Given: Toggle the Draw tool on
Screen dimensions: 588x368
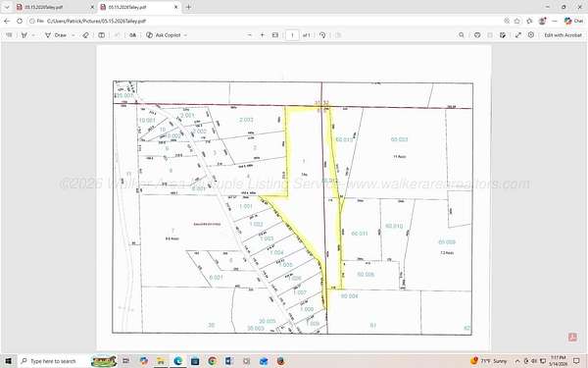Looking at the screenshot, I should 56,35.
